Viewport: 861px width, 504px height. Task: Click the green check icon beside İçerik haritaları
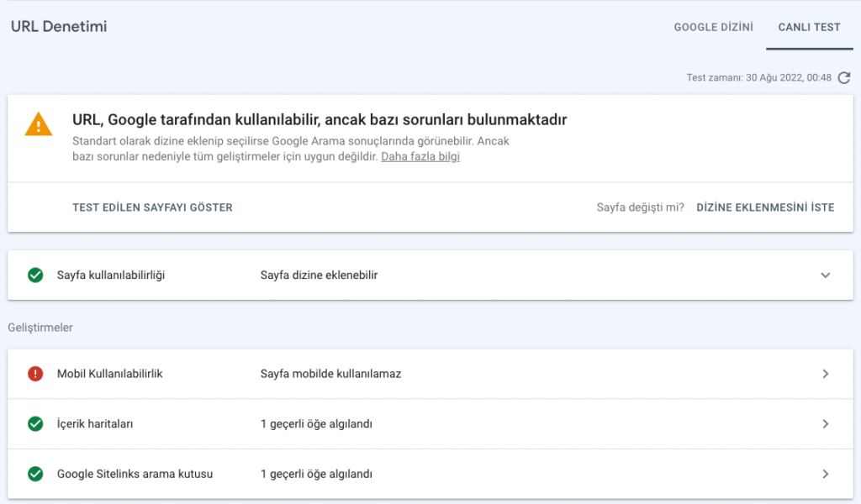[x=35, y=424]
